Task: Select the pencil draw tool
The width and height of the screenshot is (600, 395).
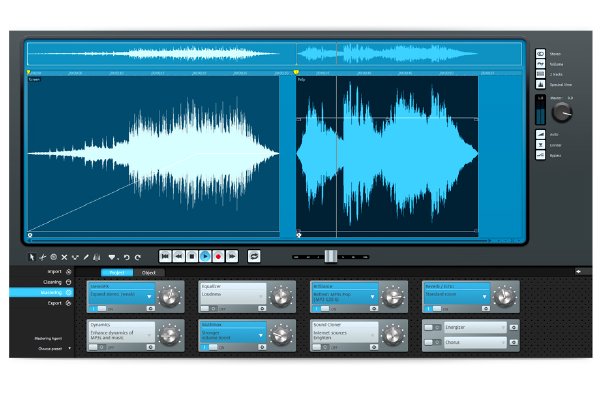Action: 86,257
